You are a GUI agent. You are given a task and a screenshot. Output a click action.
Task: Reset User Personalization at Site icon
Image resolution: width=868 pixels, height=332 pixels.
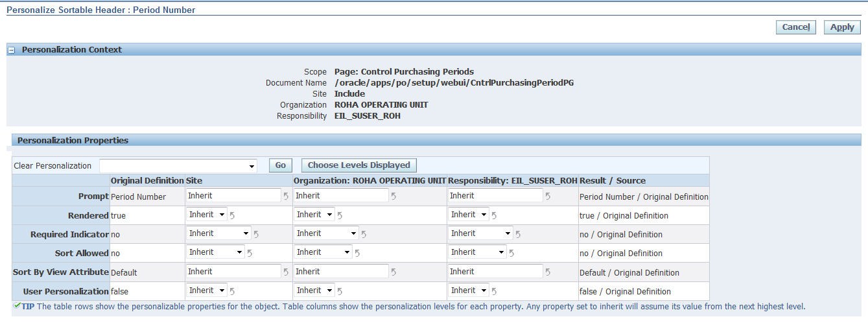[233, 291]
